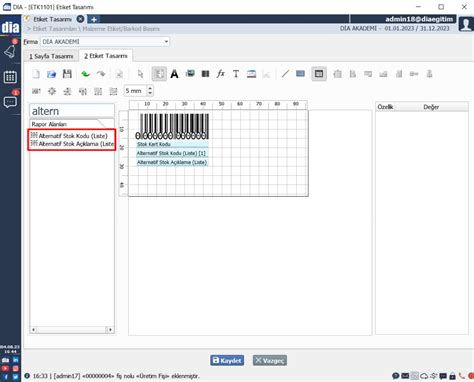
Task: Insert a barcode with the barcode tool
Action: (205, 74)
